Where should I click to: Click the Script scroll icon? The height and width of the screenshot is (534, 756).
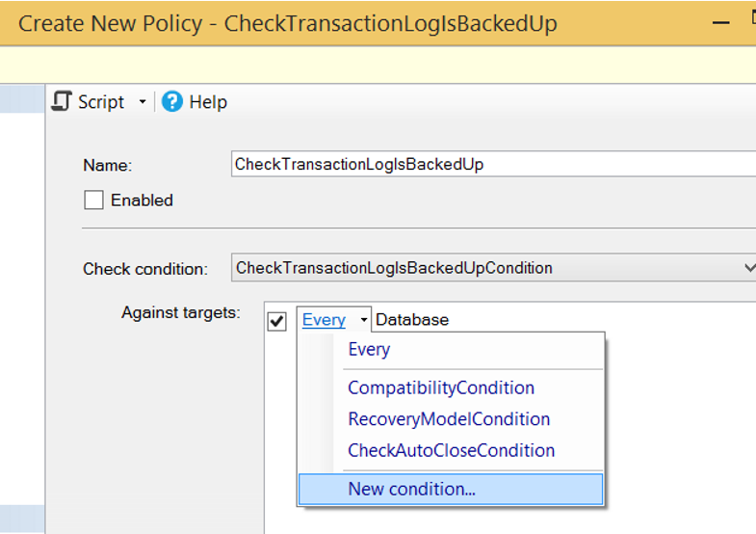(x=62, y=102)
